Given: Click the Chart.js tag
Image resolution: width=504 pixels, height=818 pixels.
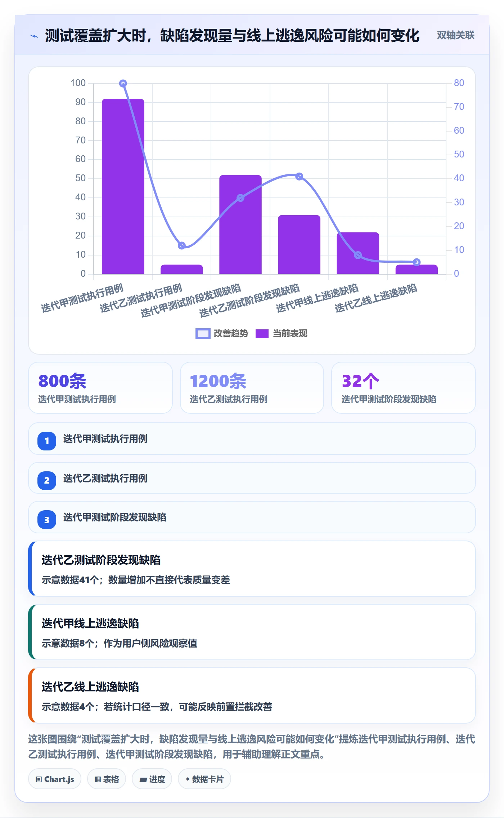Looking at the screenshot, I should (x=55, y=779).
